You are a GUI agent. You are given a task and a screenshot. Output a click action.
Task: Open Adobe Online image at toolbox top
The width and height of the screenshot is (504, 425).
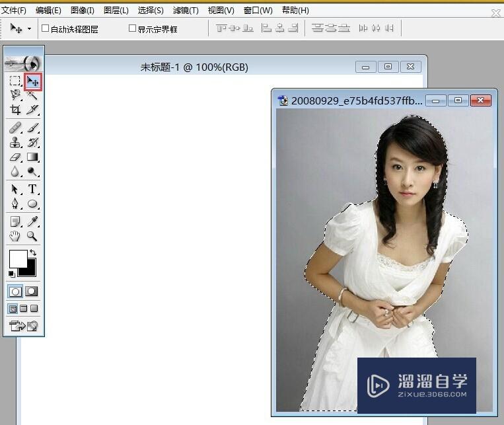point(23,63)
